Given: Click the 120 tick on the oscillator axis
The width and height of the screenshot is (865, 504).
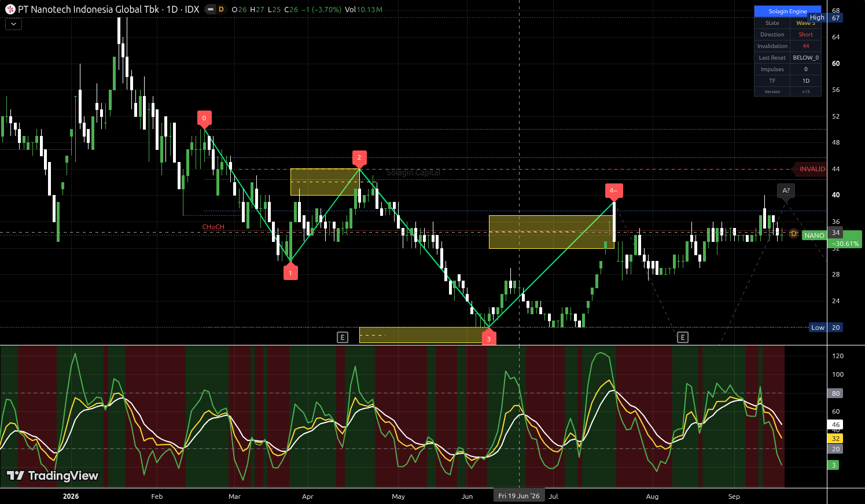Looking at the screenshot, I should (838, 356).
